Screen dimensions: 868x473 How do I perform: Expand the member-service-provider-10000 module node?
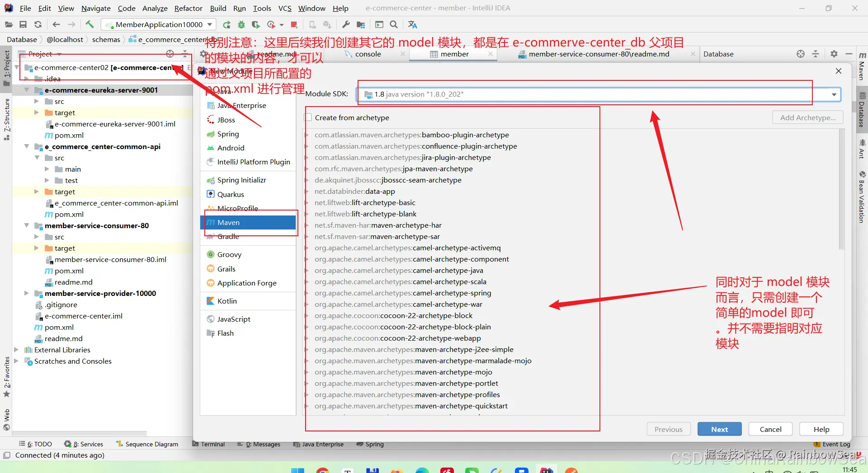pos(27,293)
